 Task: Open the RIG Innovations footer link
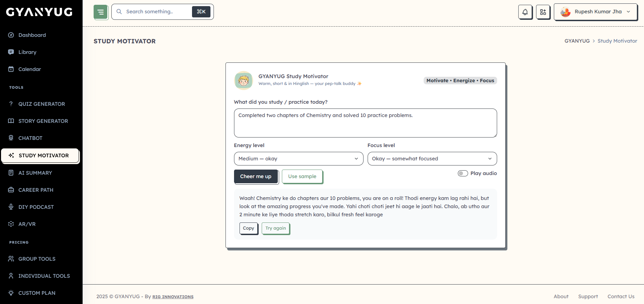pyautogui.click(x=173, y=297)
